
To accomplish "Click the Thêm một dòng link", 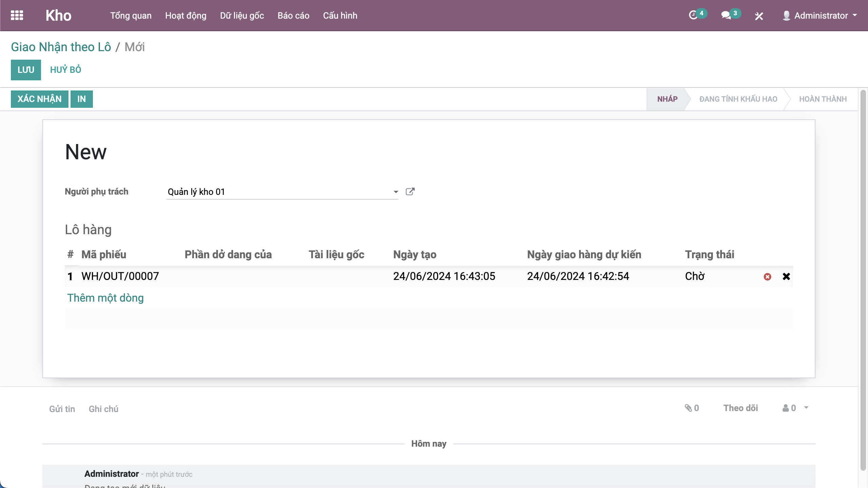I will (105, 298).
